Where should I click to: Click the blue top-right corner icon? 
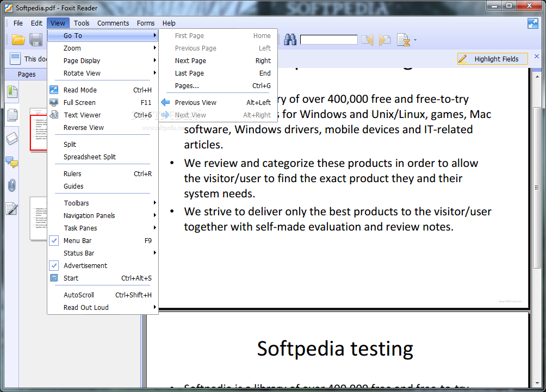(533, 23)
